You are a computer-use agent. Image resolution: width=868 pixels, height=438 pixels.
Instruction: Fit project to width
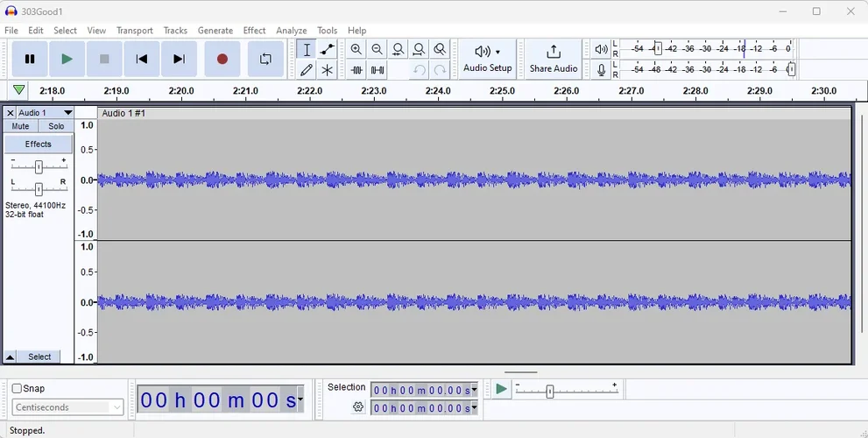pyautogui.click(x=419, y=49)
